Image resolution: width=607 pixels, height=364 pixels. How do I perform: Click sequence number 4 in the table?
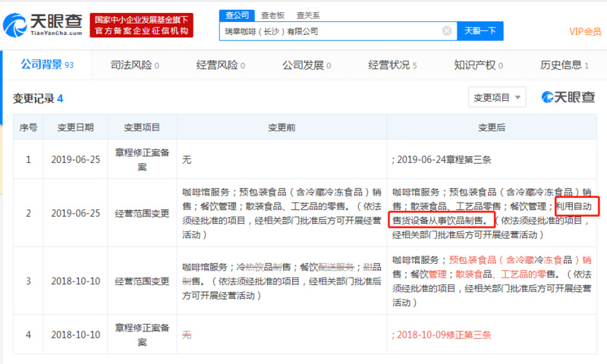(28, 334)
